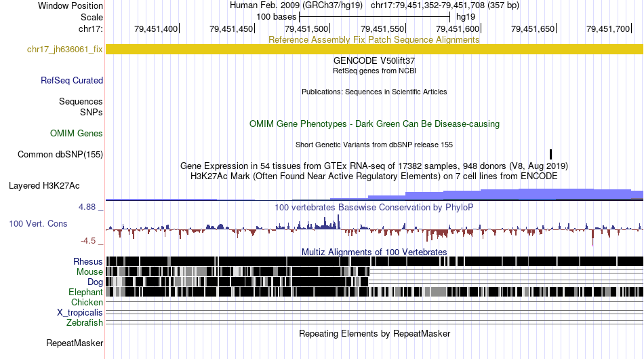Click the Dog alignment label

coord(95,282)
